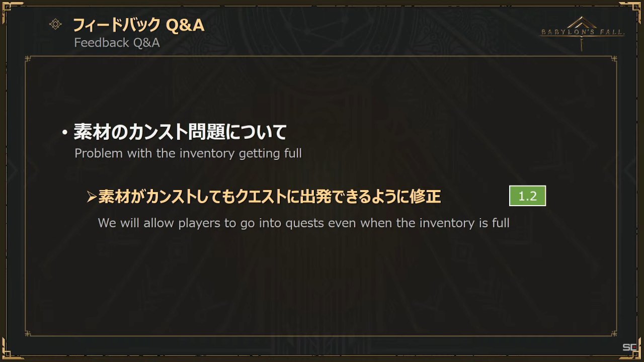Click the outer border's top-left corner ornament
Screen dimensions: 644x362
pos(7,7)
